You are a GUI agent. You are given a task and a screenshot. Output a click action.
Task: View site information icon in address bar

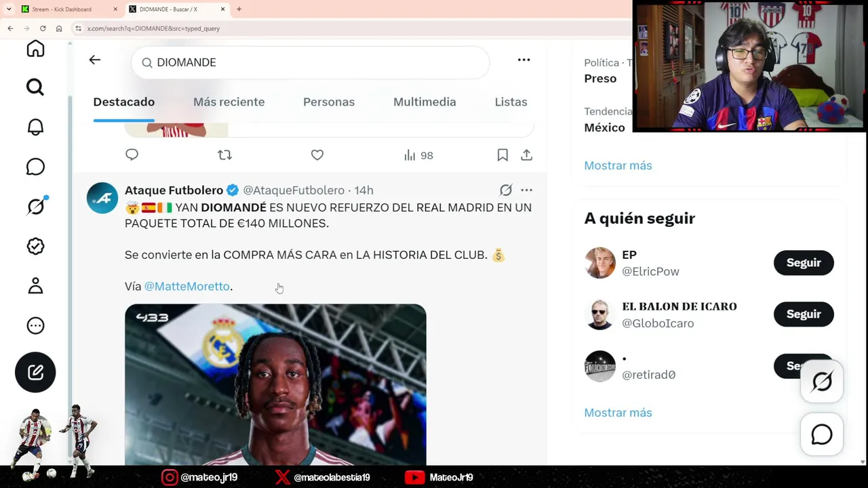[79, 28]
